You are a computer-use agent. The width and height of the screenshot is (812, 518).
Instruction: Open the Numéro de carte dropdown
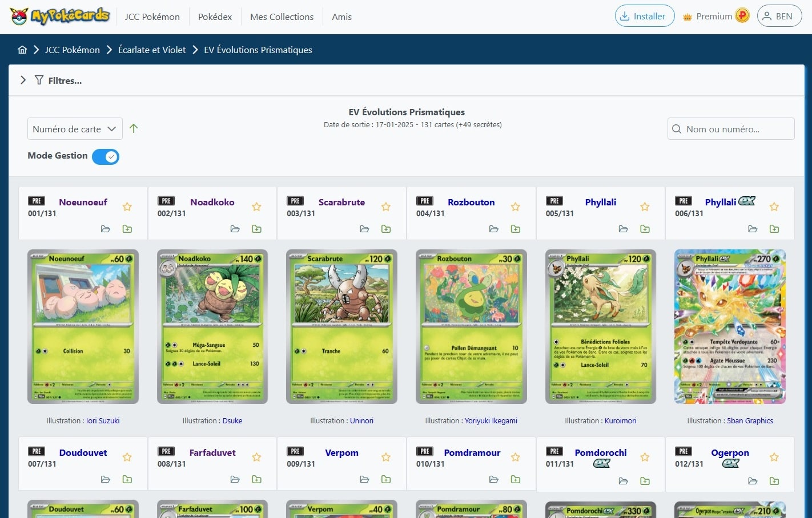click(74, 128)
